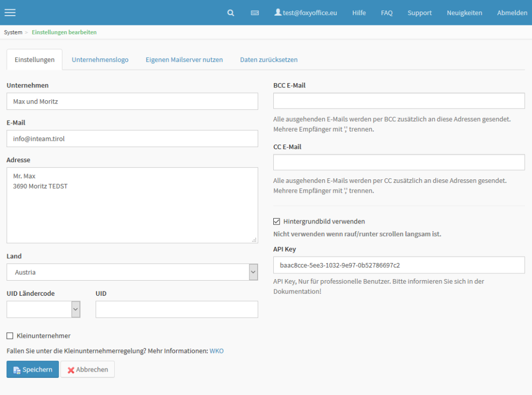532x395 pixels.
Task: Open Hilfe in the top bar
Action: point(358,12)
